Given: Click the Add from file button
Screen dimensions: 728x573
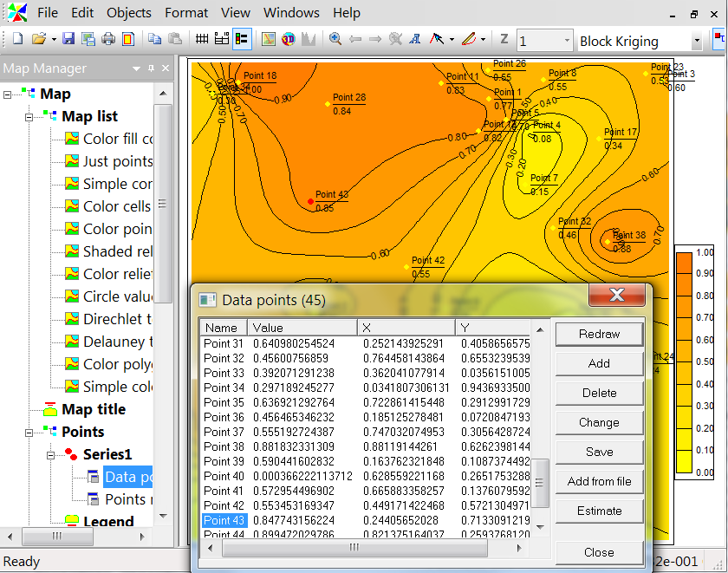Looking at the screenshot, I should pos(599,481).
